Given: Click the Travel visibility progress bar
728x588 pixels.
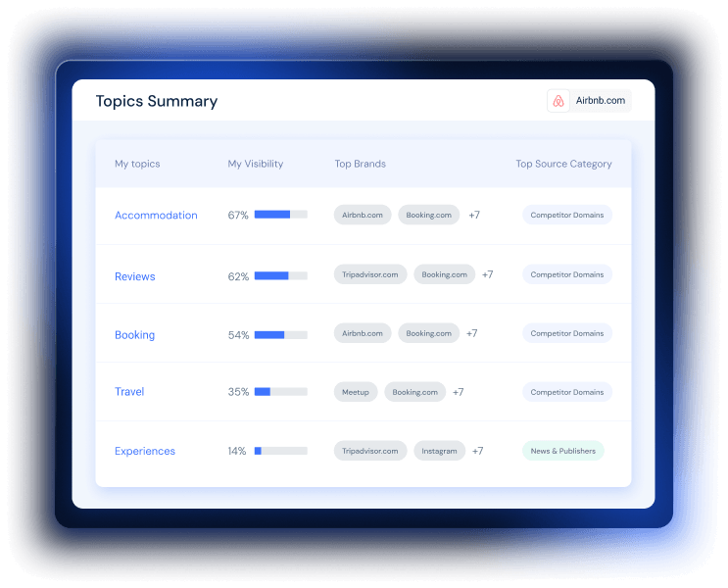Looking at the screenshot, I should coord(281,392).
